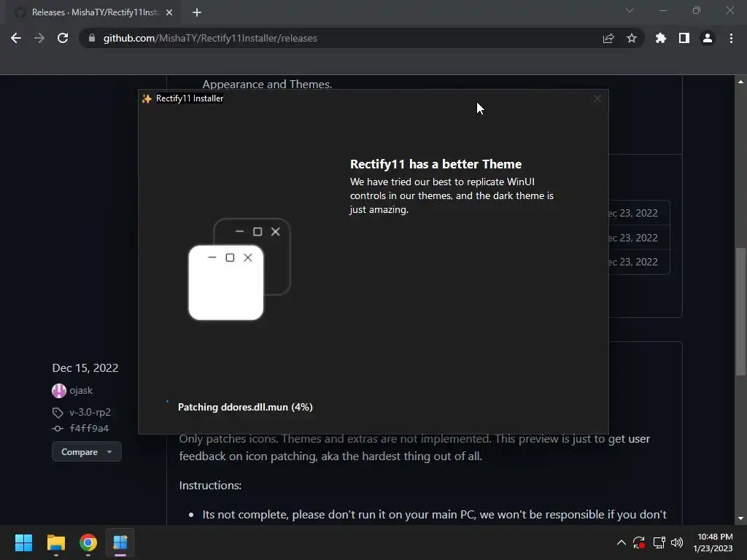
Task: Click the tag icon beside v-3.0-rp2
Action: pyautogui.click(x=58, y=413)
